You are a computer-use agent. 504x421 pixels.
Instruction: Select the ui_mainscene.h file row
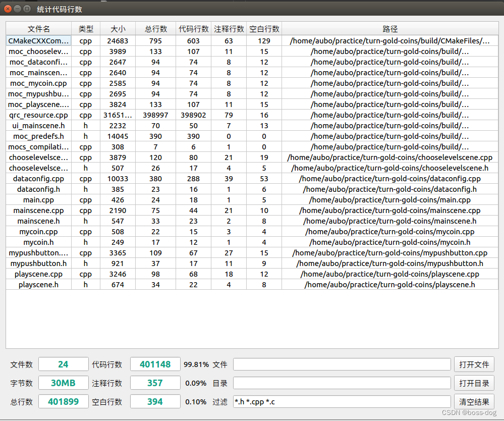(252, 126)
